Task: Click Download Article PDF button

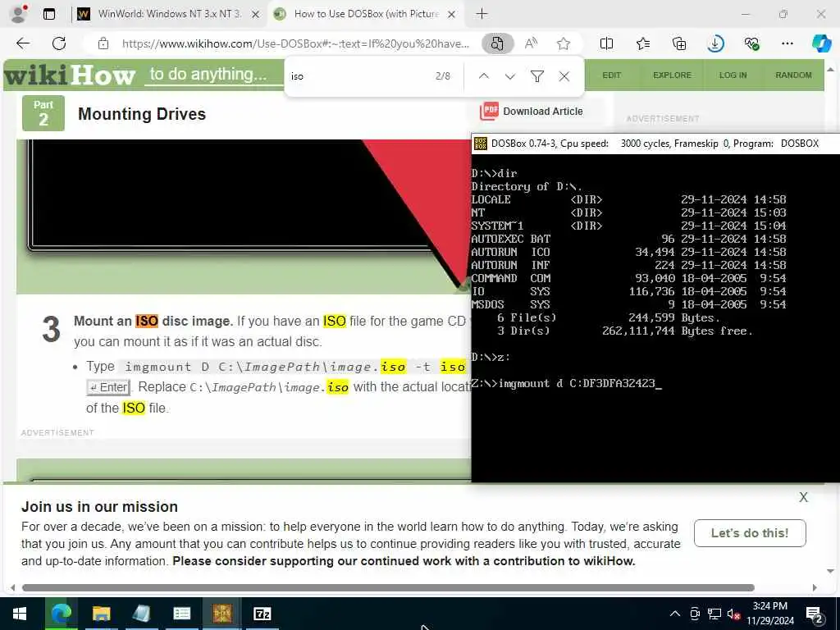Action: pos(531,111)
